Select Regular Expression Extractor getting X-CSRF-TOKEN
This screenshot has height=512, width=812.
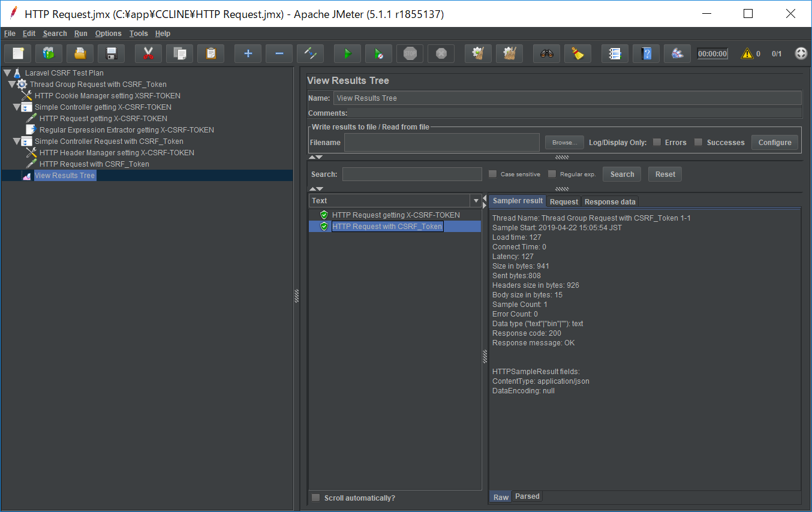(x=127, y=129)
